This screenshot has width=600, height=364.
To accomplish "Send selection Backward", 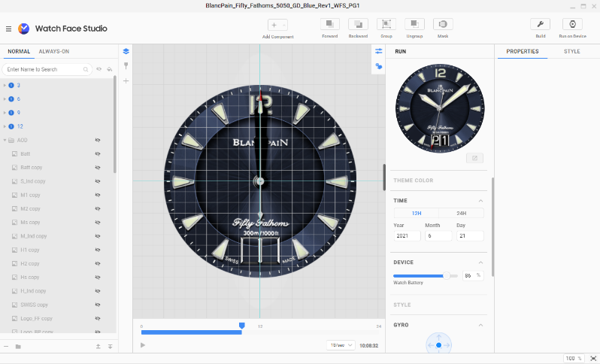I will [x=358, y=24].
